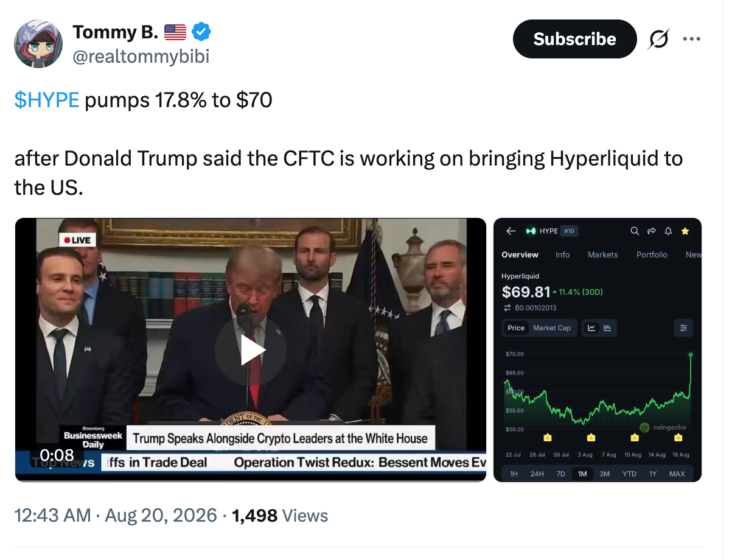Click the tweet timestamp Aug 20, 2026
This screenshot has width=729, height=560.
[x=161, y=516]
